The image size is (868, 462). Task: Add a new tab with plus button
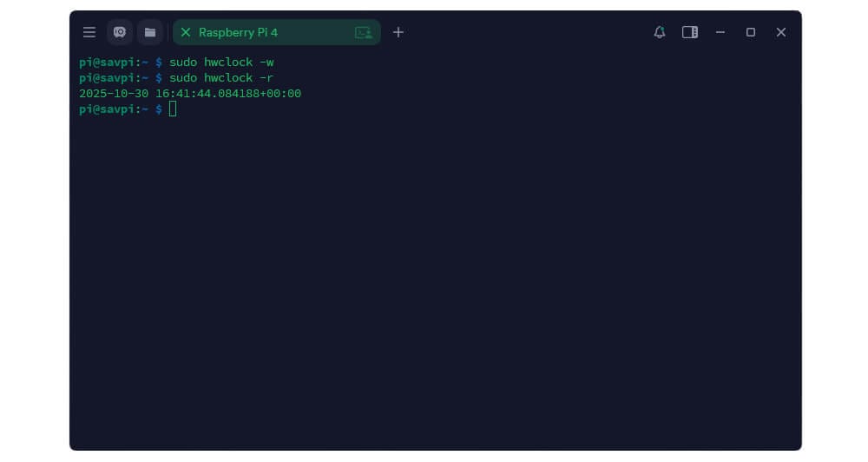398,32
